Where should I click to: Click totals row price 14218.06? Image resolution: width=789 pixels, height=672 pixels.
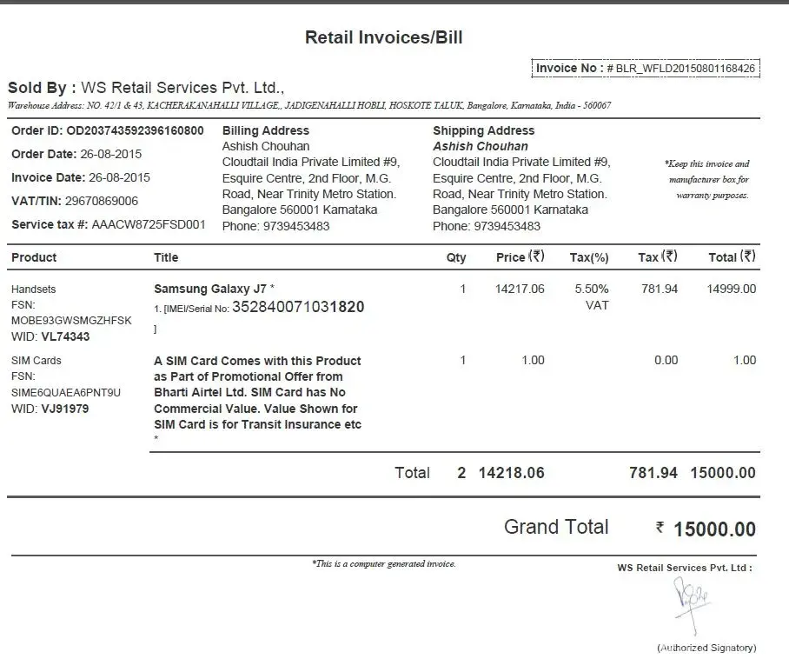(x=511, y=473)
